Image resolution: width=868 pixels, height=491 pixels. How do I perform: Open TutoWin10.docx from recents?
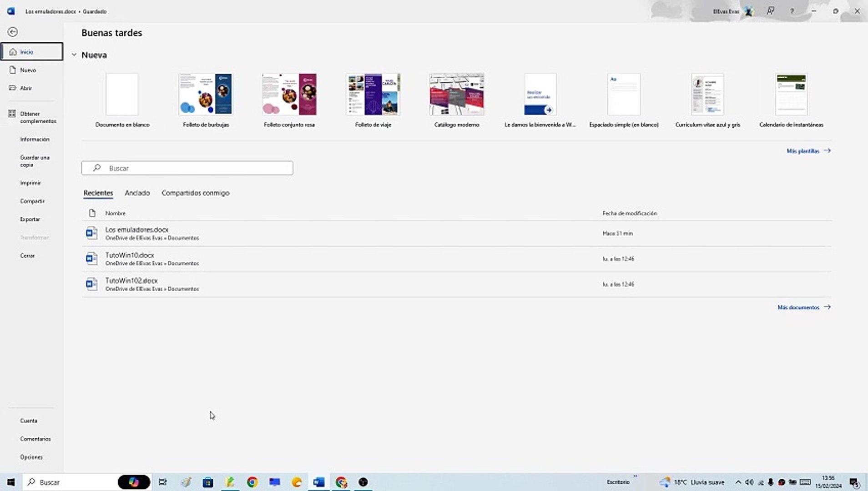tap(457, 259)
